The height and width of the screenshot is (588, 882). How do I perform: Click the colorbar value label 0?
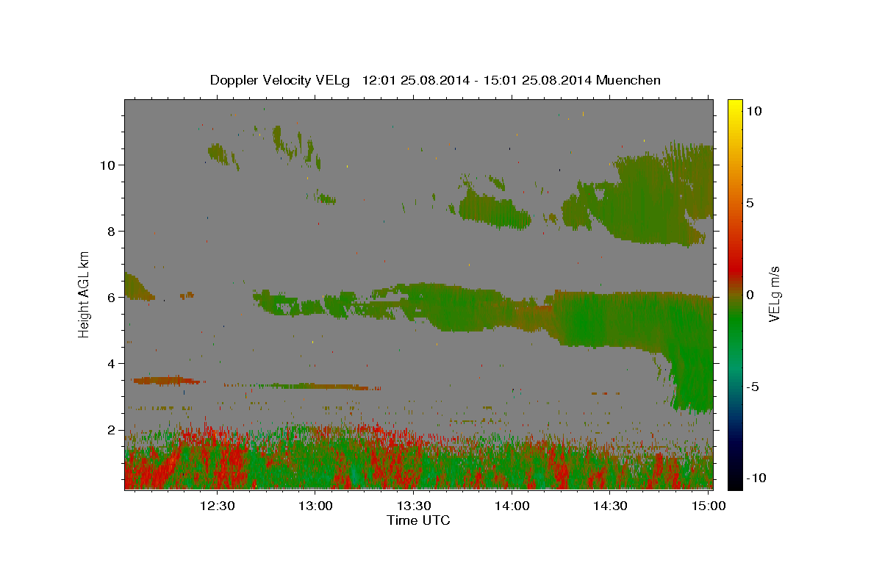pyautogui.click(x=750, y=295)
